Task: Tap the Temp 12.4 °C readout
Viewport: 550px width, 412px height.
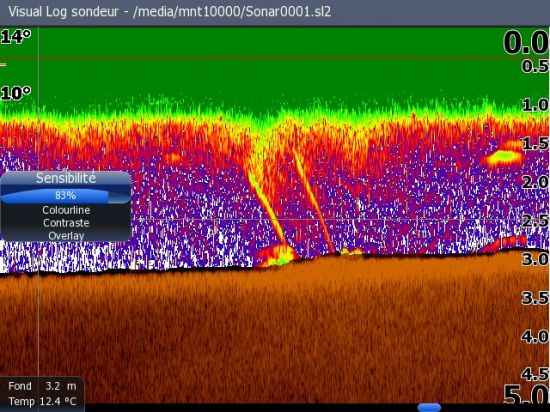Action: click(42, 401)
